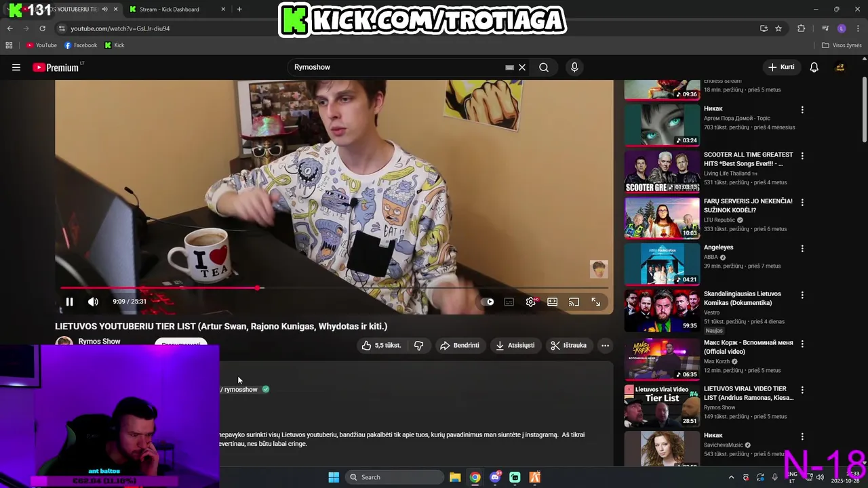Switch to theater mode view
Viewport: 868px width, 488px height.
point(553,302)
